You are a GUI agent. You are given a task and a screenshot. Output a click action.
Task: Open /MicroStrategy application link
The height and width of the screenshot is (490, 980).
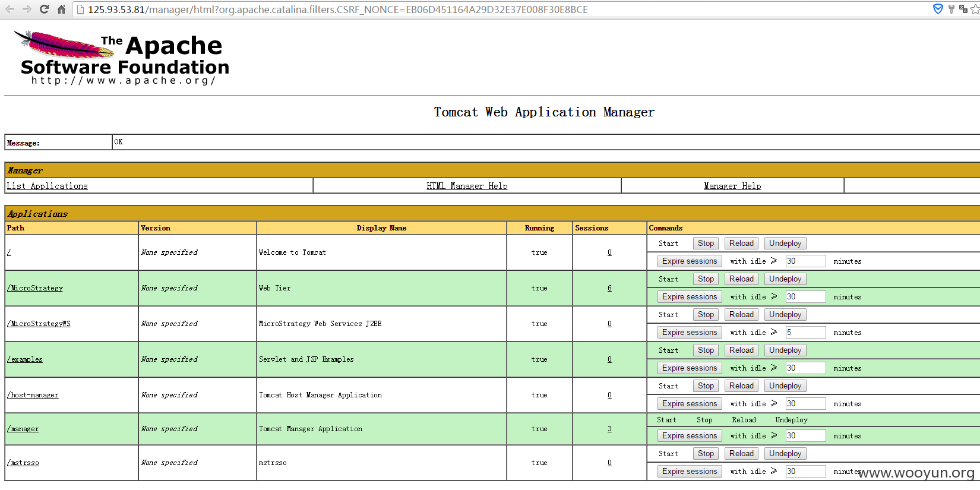click(34, 288)
